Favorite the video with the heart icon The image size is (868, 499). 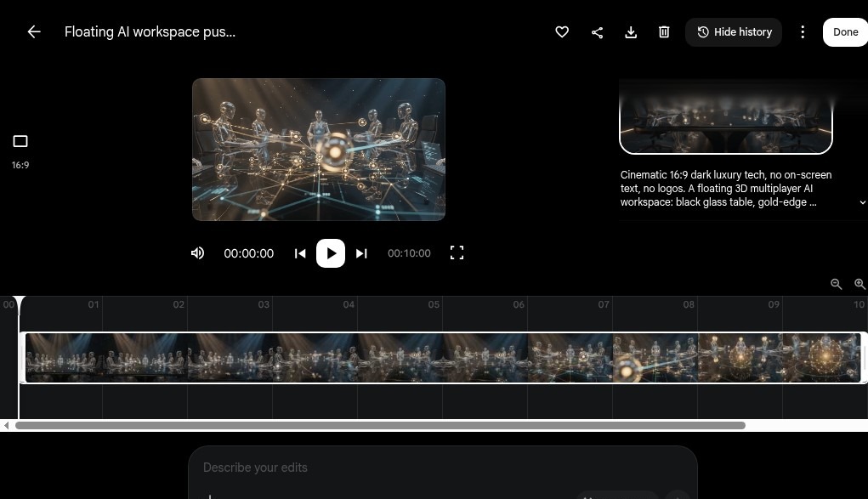click(x=562, y=32)
